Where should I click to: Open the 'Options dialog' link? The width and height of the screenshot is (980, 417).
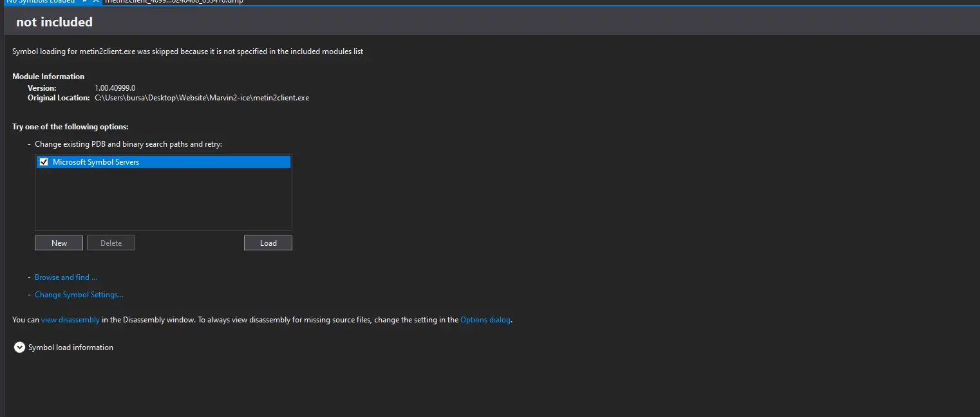pyautogui.click(x=485, y=319)
